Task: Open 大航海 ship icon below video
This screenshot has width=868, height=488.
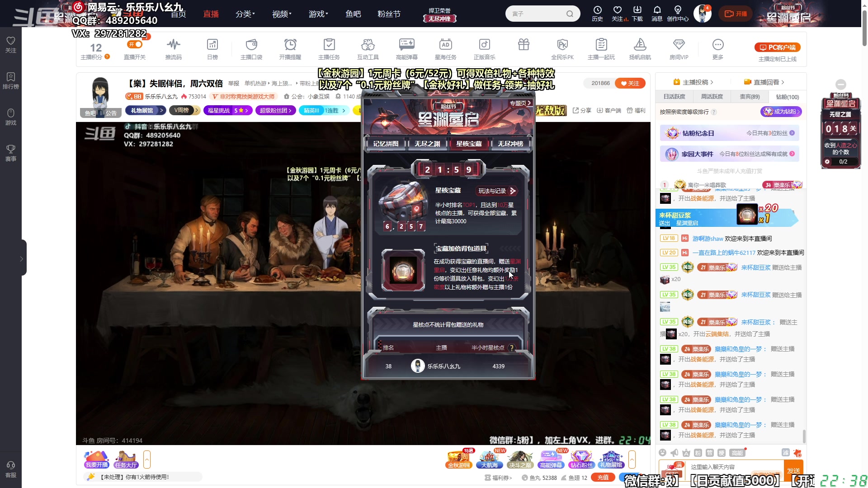Action: click(489, 459)
